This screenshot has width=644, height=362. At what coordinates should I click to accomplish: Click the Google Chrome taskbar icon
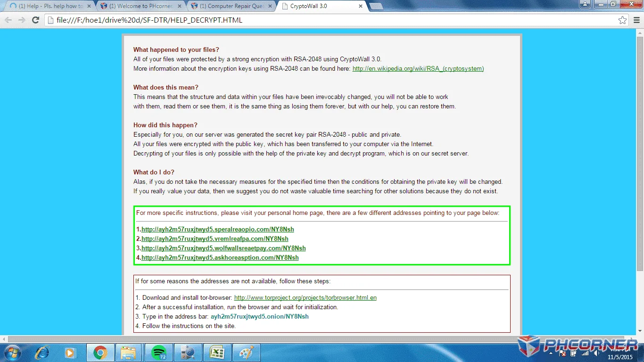coord(100,353)
